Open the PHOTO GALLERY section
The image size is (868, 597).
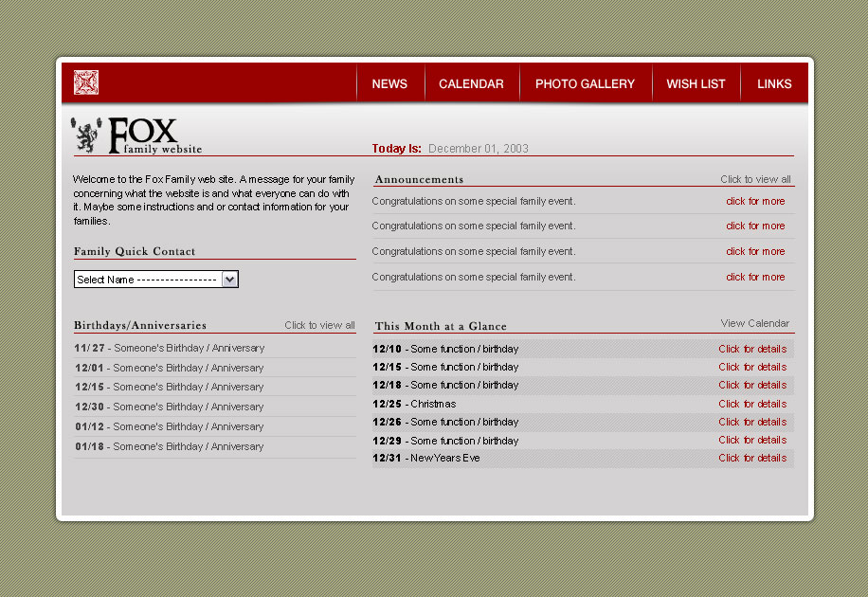[585, 84]
